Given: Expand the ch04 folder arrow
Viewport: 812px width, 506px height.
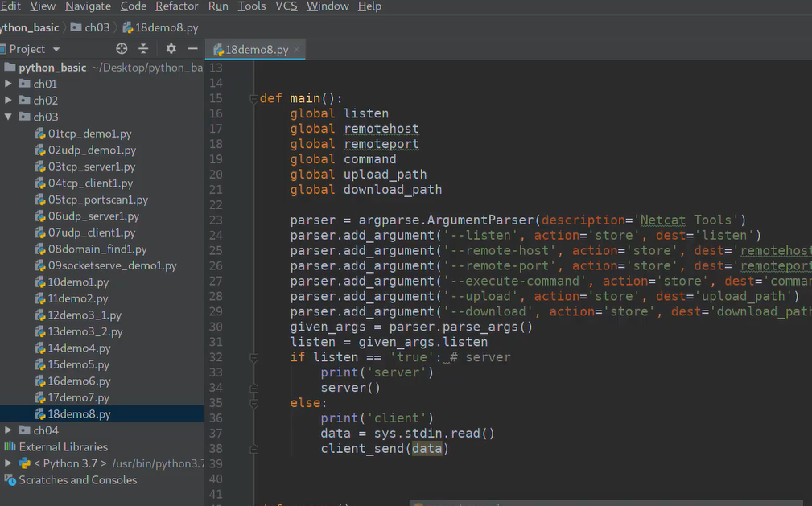Looking at the screenshot, I should point(8,430).
